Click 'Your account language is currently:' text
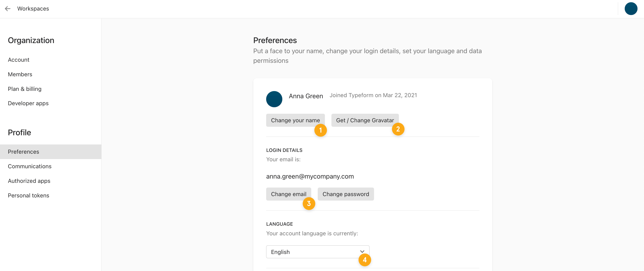 pyautogui.click(x=312, y=233)
